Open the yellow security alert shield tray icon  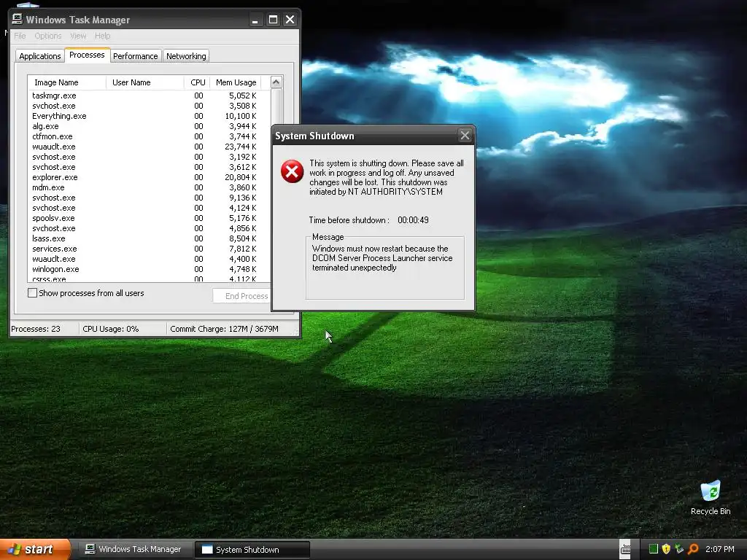point(666,549)
